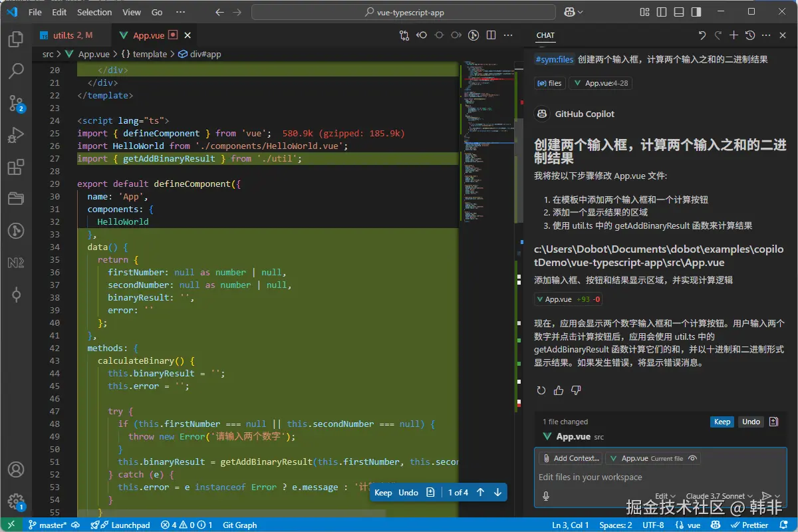This screenshot has height=532, width=798.
Task: Click thumbs up on Copilot response
Action: tap(559, 390)
